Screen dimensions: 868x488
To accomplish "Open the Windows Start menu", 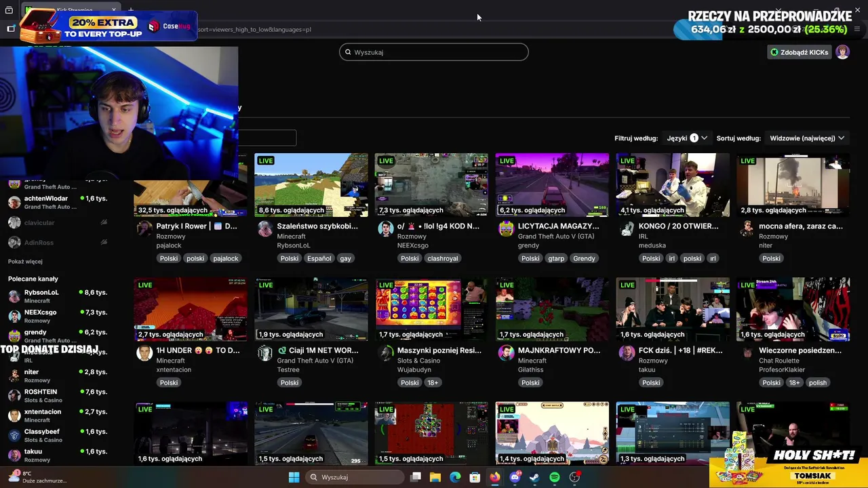I will pyautogui.click(x=294, y=477).
